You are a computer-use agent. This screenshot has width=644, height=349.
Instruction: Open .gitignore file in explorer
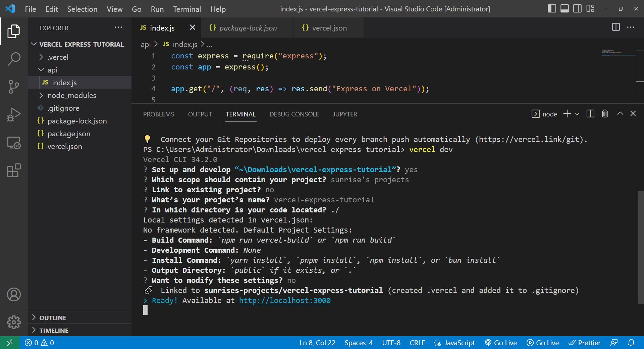tap(79, 108)
